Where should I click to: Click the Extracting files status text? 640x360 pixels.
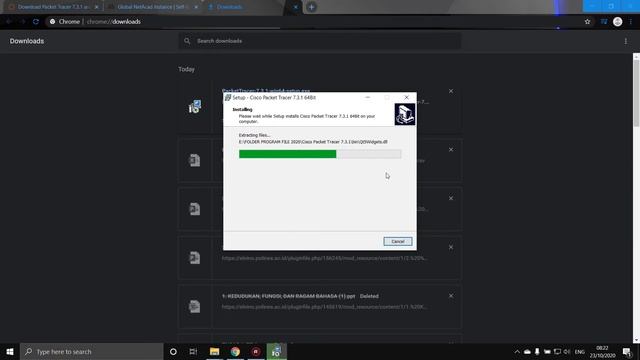coord(254,135)
